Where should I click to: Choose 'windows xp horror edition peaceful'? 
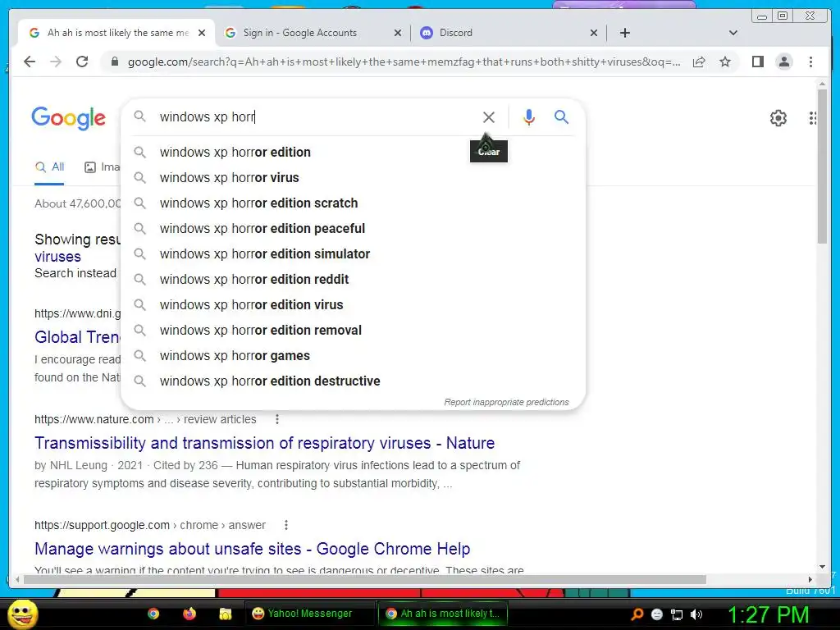click(x=354, y=228)
